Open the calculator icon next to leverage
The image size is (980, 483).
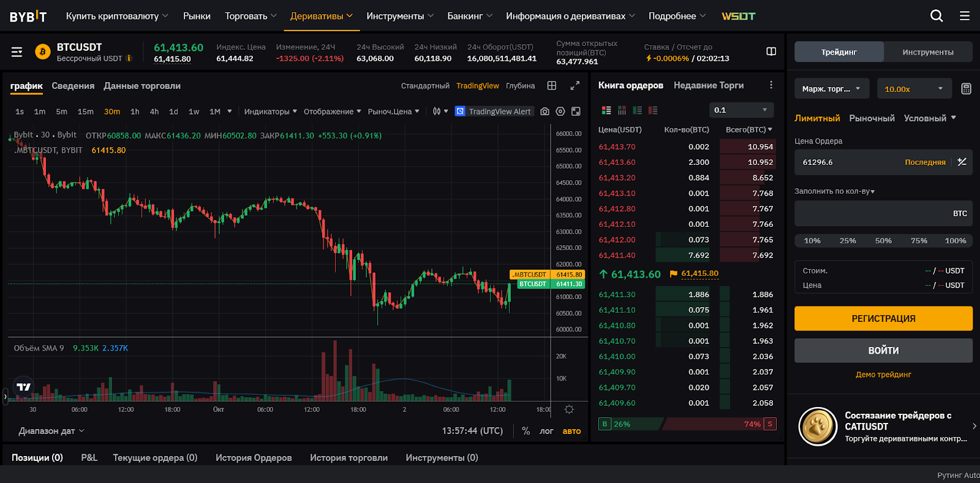click(x=966, y=89)
